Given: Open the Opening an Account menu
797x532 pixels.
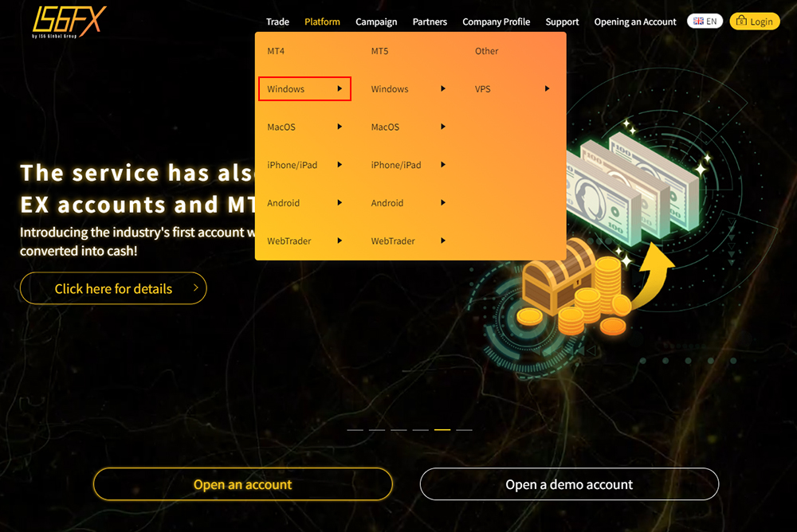Looking at the screenshot, I should point(635,22).
